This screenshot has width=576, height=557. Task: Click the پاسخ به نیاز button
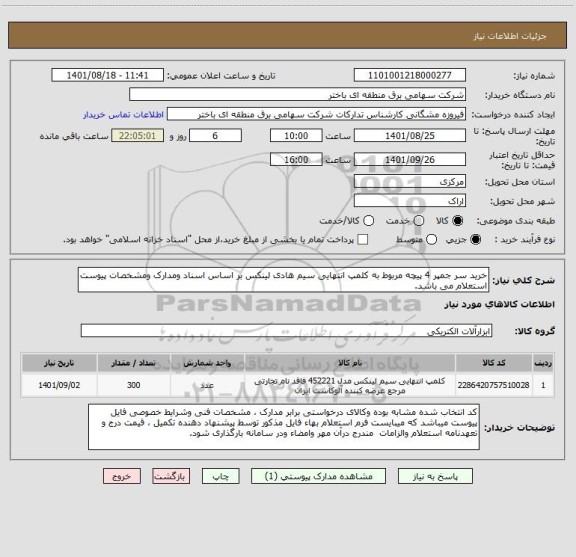pyautogui.click(x=435, y=476)
